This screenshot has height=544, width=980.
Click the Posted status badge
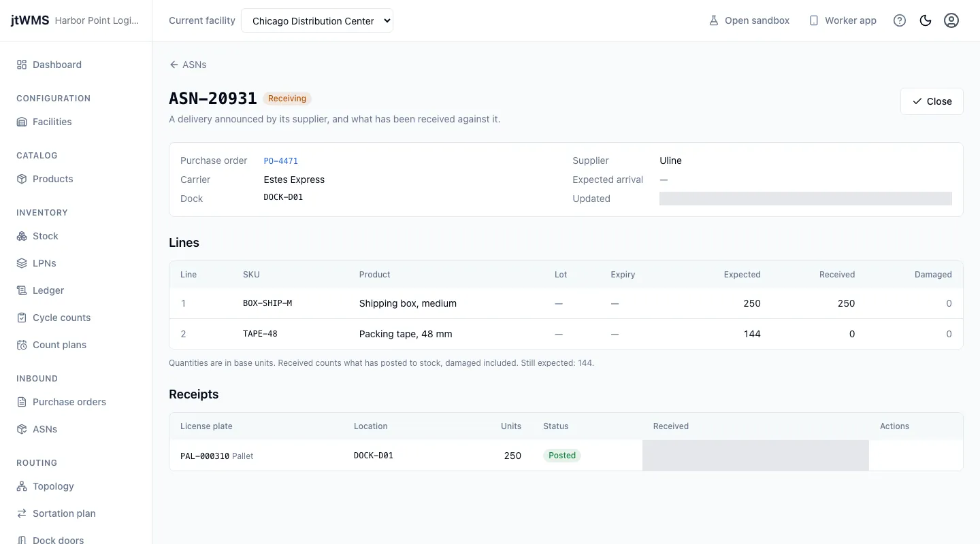[x=562, y=456]
